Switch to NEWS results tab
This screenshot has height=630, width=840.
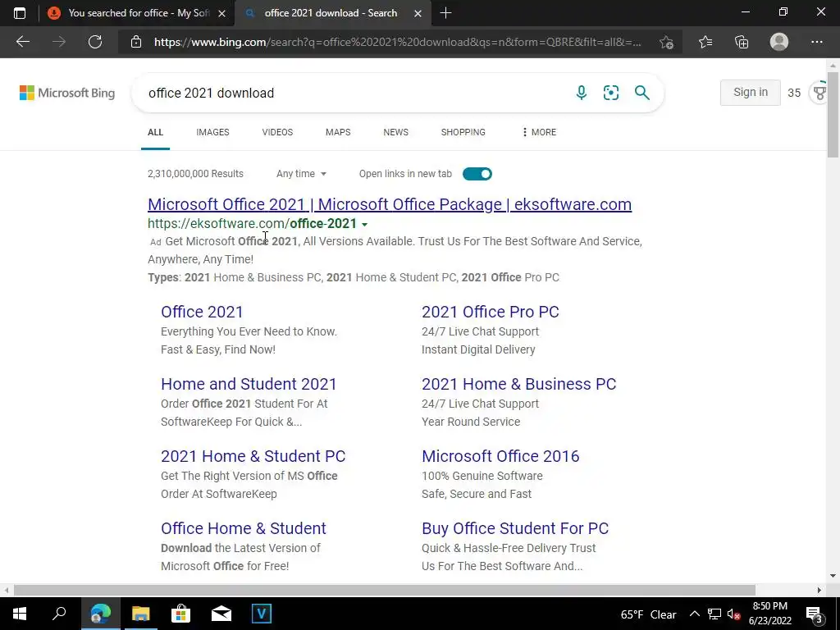click(396, 132)
